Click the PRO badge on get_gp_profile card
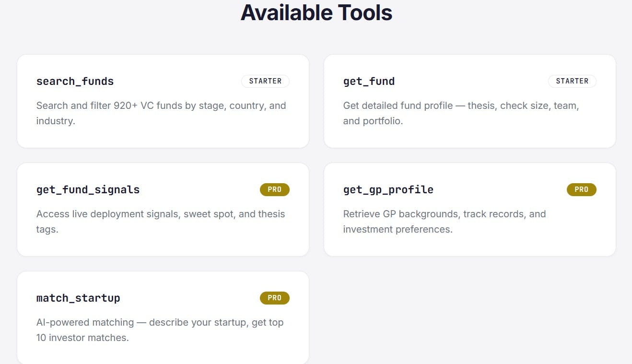The height and width of the screenshot is (364, 632). coord(582,189)
